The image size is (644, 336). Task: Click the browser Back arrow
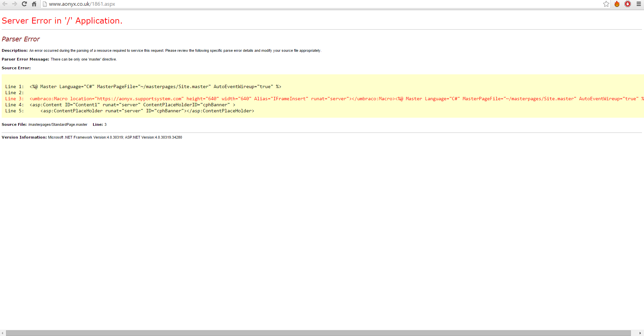(5, 4)
